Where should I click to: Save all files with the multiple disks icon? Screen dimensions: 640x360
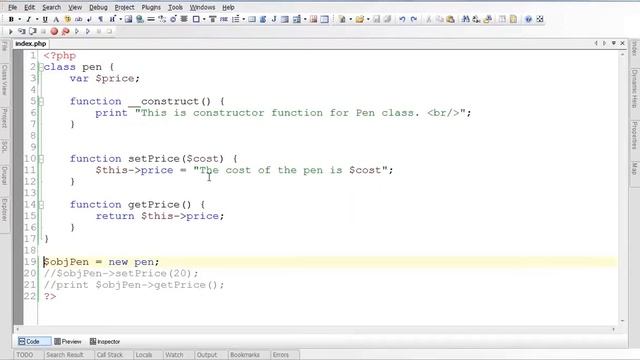[x=387, y=19]
